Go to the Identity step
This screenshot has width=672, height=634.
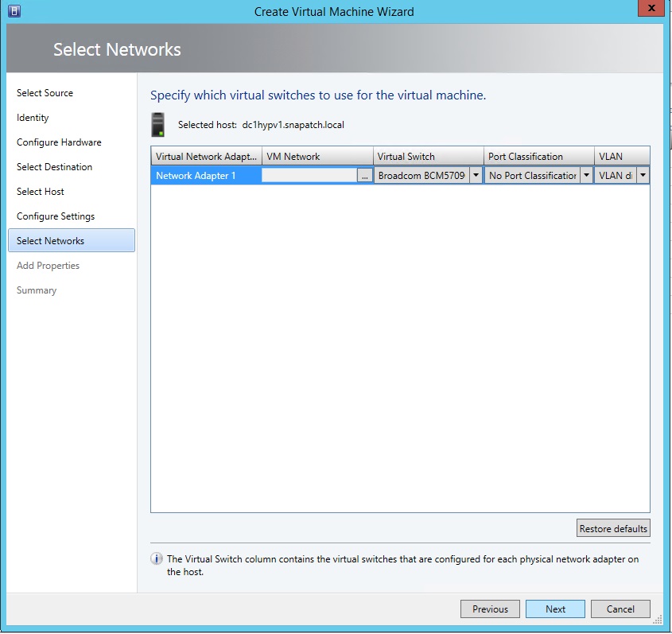tap(33, 118)
